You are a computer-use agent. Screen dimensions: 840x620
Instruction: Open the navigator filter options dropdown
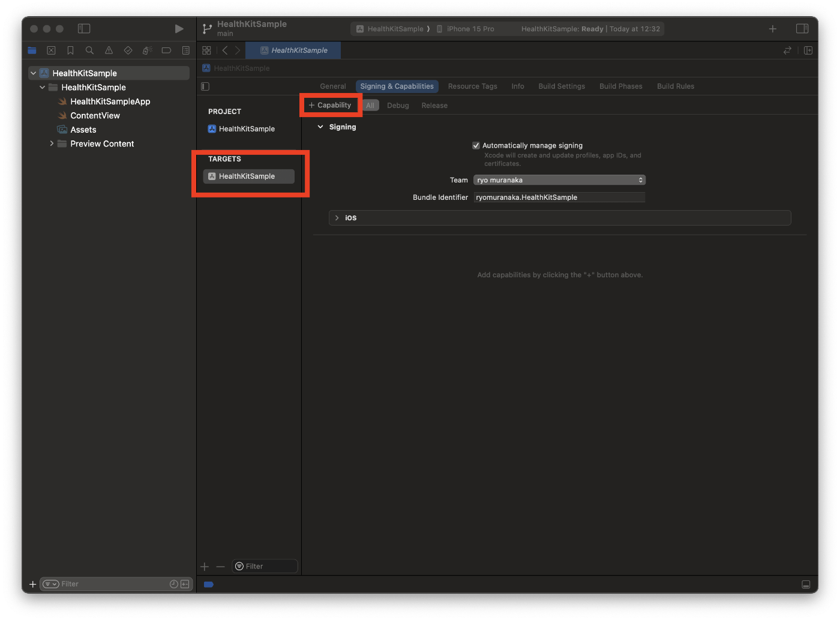click(x=50, y=584)
